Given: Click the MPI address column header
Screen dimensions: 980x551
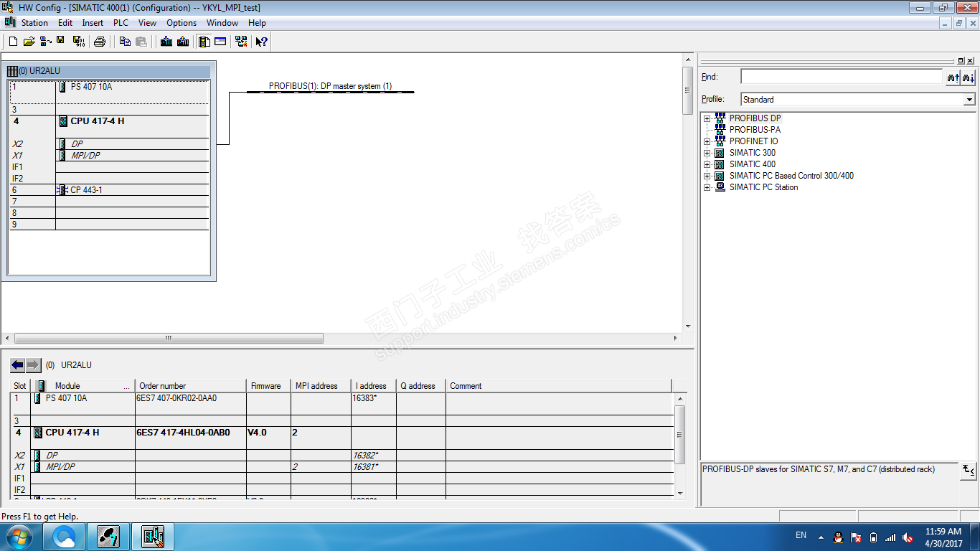Looking at the screenshot, I should pyautogui.click(x=321, y=386).
